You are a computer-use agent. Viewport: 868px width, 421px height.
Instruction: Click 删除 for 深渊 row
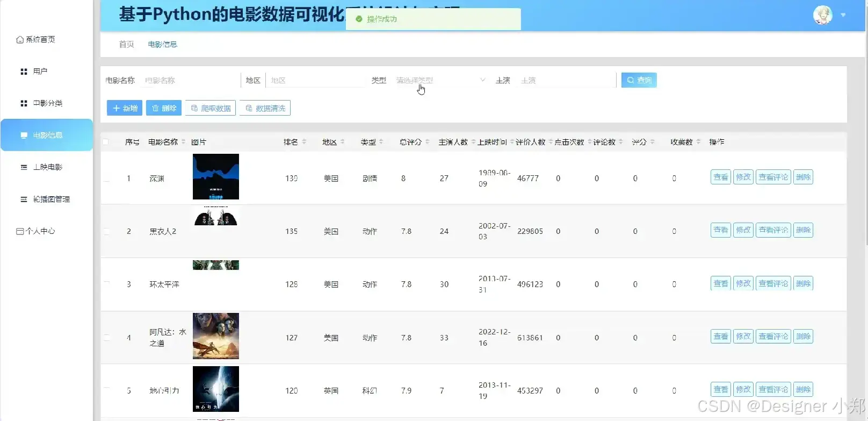803,177
